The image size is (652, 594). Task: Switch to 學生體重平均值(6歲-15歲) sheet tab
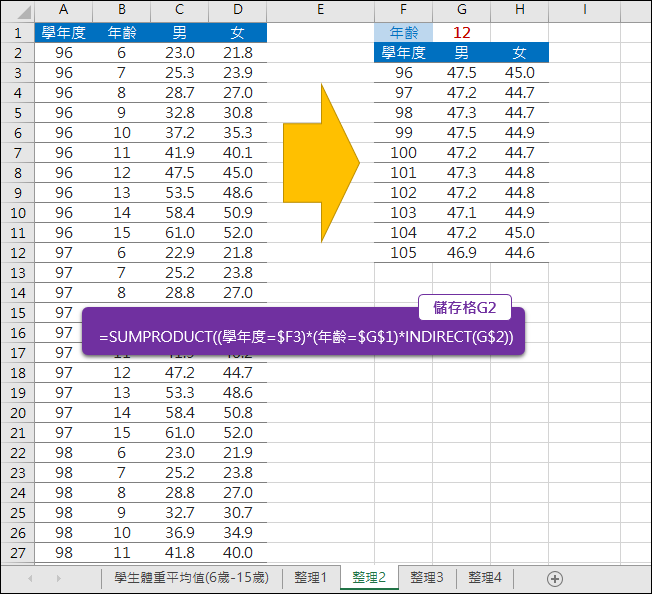(191, 577)
